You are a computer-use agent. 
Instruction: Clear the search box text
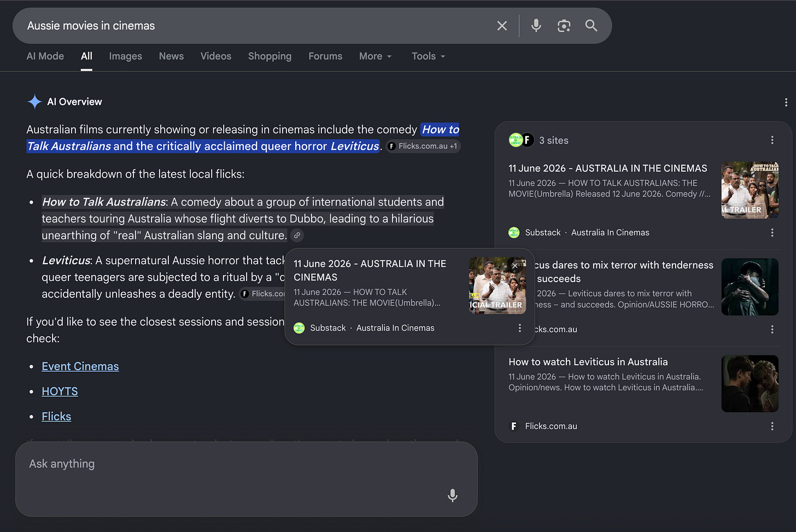point(502,26)
